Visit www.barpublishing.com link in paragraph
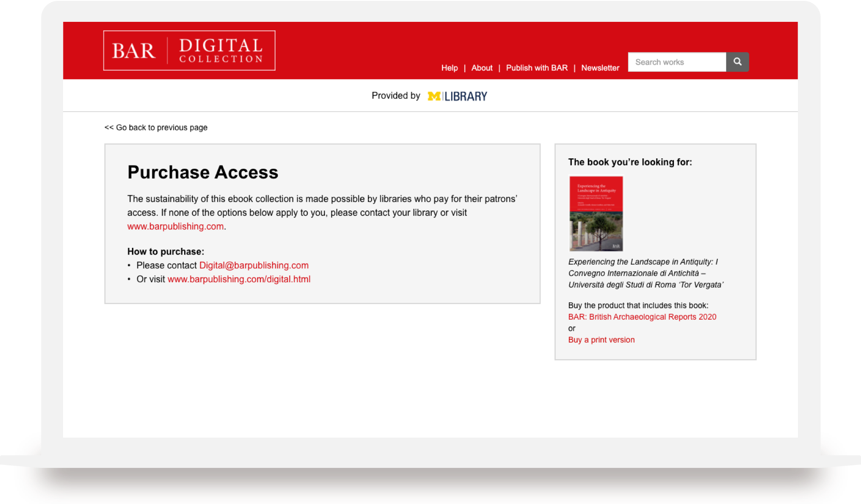 pyautogui.click(x=175, y=226)
